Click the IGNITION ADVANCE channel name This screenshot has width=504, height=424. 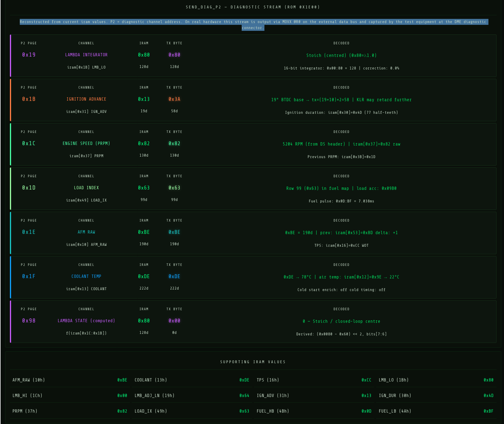86,99
